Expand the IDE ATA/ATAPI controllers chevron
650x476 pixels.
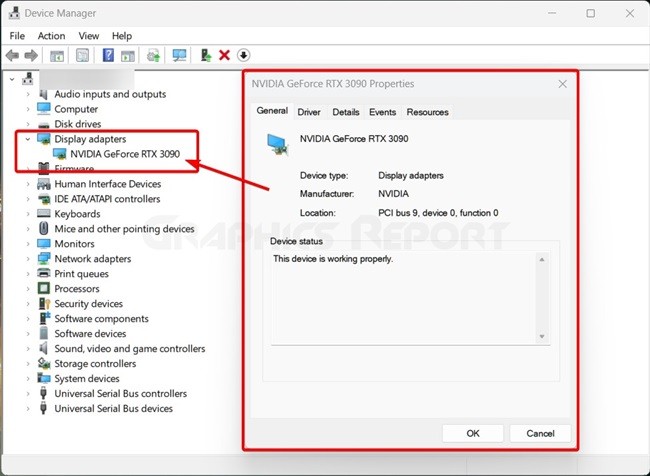coord(28,199)
